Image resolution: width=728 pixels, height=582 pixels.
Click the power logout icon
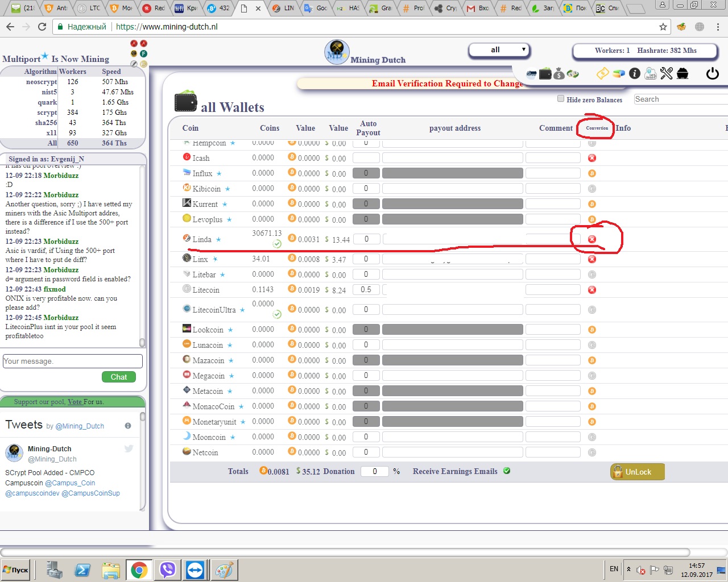click(x=712, y=73)
